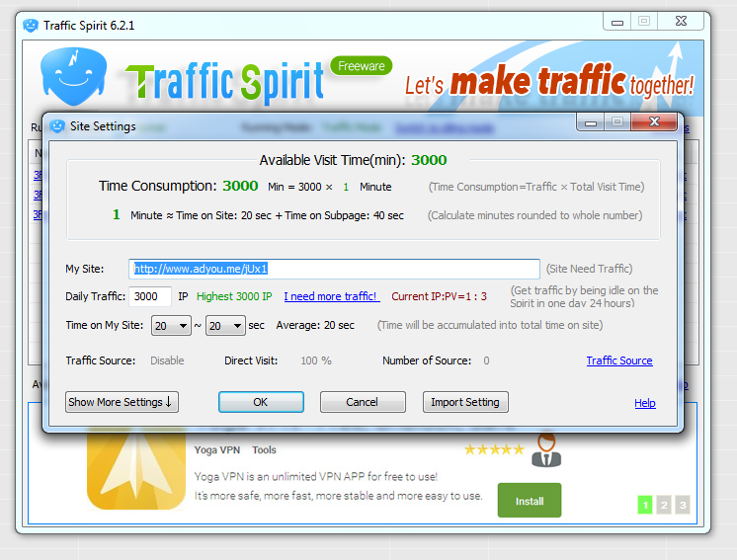Screen dimensions: 737x560
Task: Confirm settings with OK button
Action: (x=261, y=402)
